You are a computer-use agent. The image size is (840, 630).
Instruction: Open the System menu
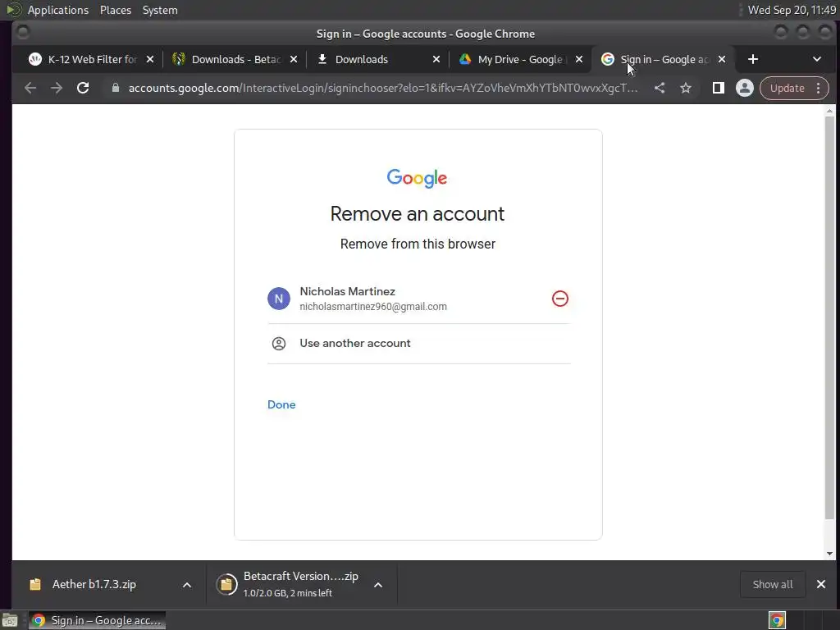pos(160,10)
